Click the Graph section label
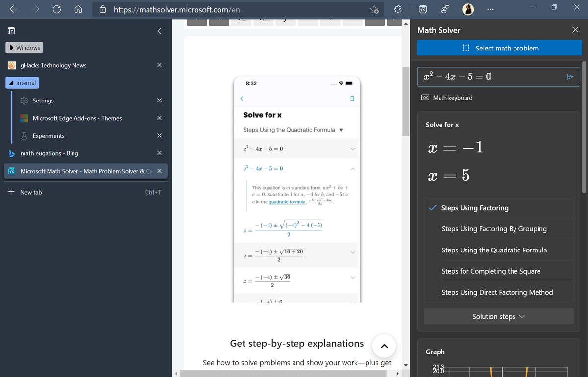This screenshot has width=588, height=377. [x=435, y=352]
